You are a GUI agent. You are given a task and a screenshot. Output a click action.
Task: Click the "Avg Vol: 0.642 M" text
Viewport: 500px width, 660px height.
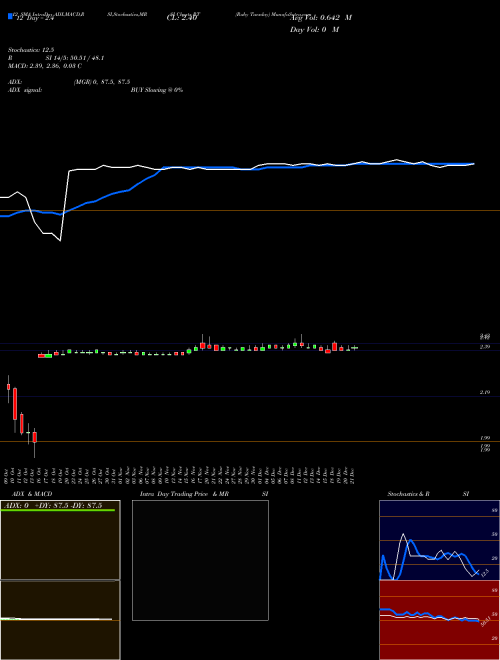321,17
